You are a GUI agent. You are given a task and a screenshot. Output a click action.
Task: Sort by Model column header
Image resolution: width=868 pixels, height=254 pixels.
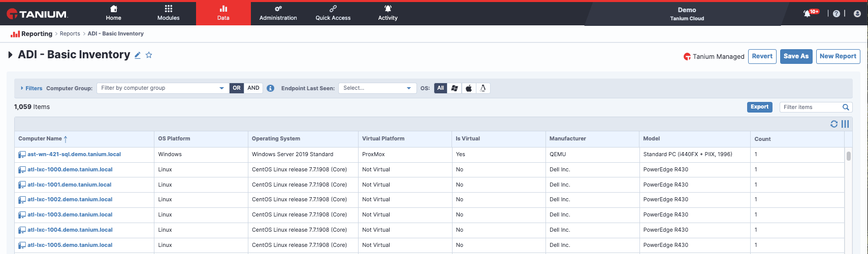tap(652, 138)
